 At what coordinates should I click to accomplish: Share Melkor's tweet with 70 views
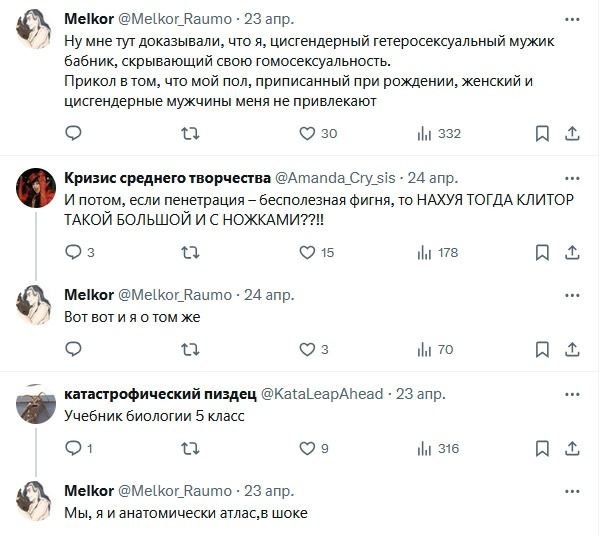click(x=574, y=349)
